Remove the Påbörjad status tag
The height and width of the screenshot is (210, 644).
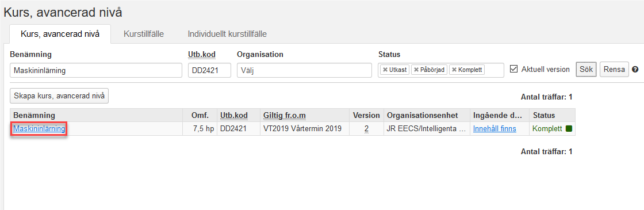416,70
